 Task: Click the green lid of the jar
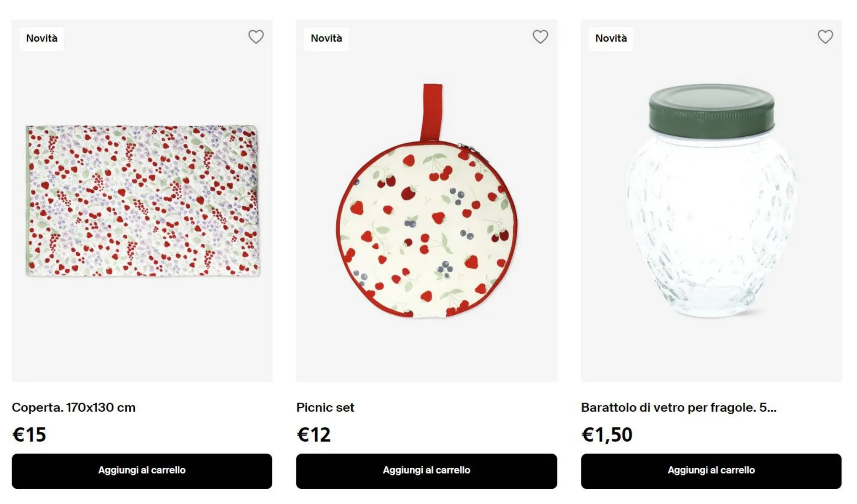(711, 109)
